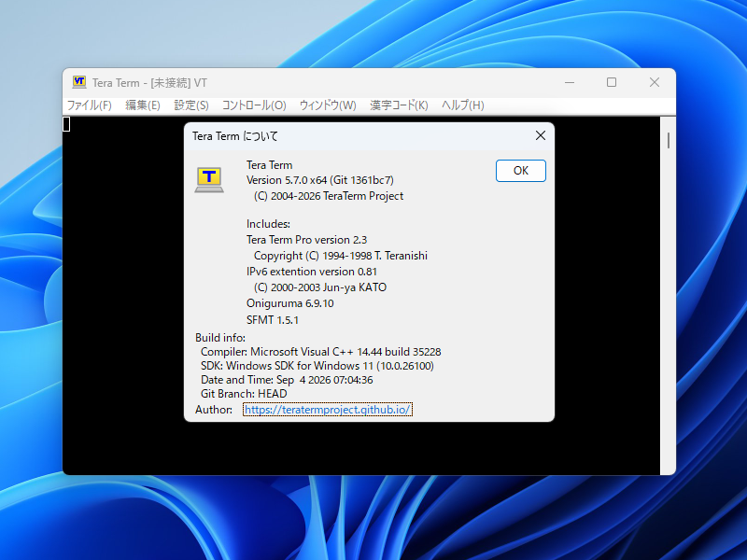This screenshot has width=747, height=560.
Task: Click the "SDK: Windows SDK for Windows 11" line
Action: (317, 366)
